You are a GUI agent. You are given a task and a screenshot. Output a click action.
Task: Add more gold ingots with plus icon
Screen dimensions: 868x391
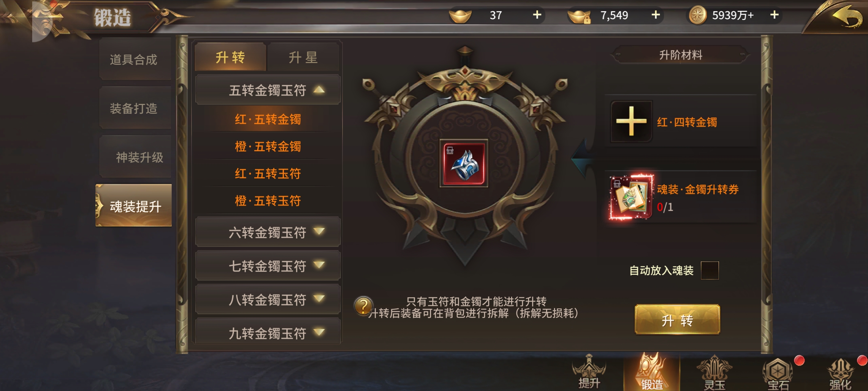coord(537,15)
